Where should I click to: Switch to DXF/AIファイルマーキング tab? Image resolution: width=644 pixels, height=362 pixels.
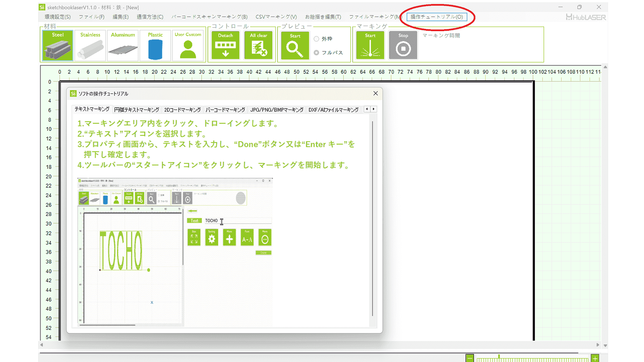pyautogui.click(x=333, y=110)
